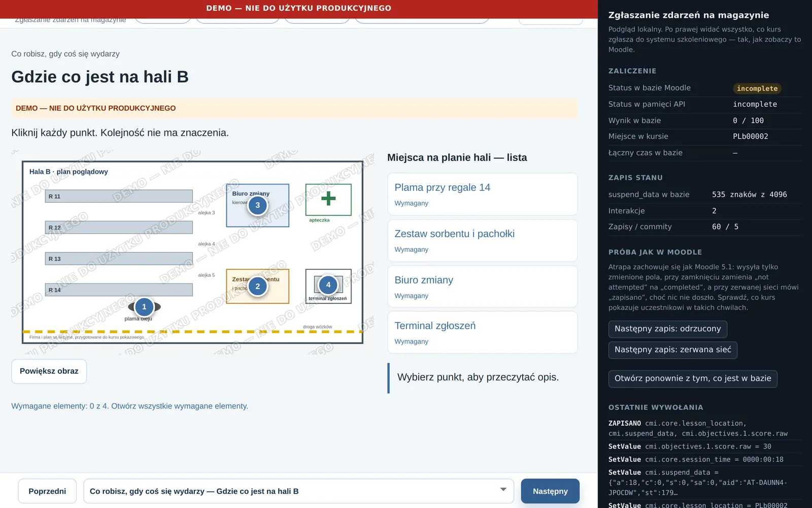This screenshot has height=508, width=812.
Task: Click the heading Gdzie co jest na hali B
Action: coord(100,77)
